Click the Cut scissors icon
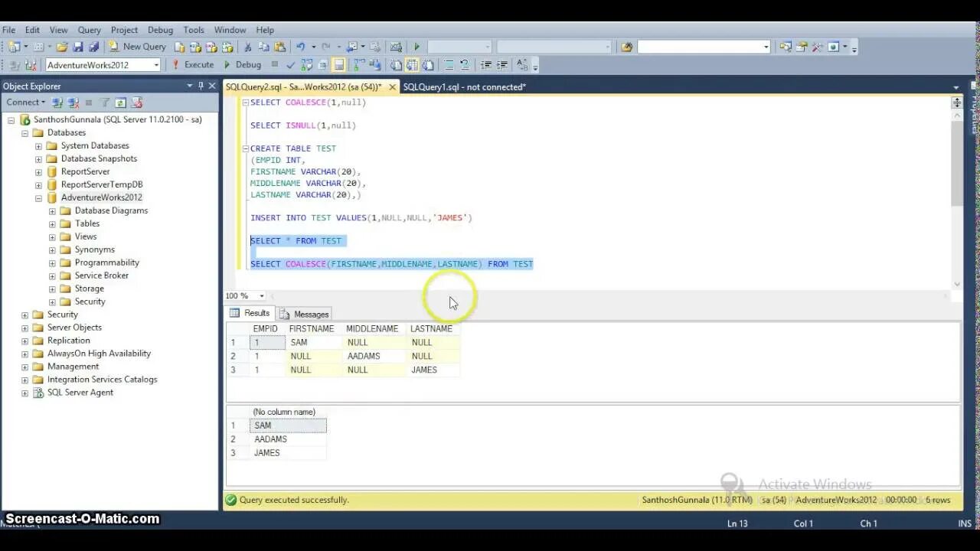 [247, 47]
